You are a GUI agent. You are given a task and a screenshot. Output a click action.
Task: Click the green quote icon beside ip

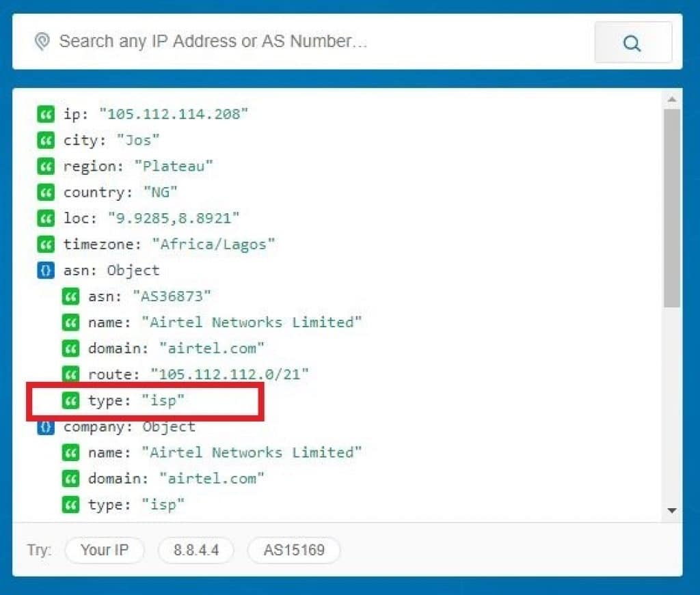[x=45, y=114]
